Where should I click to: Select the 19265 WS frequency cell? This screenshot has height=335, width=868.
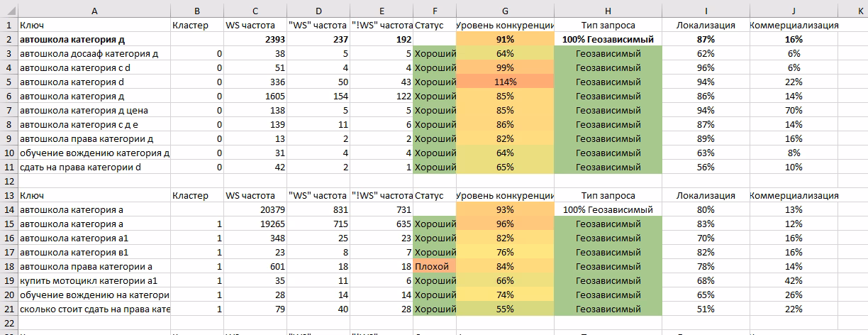(x=253, y=224)
